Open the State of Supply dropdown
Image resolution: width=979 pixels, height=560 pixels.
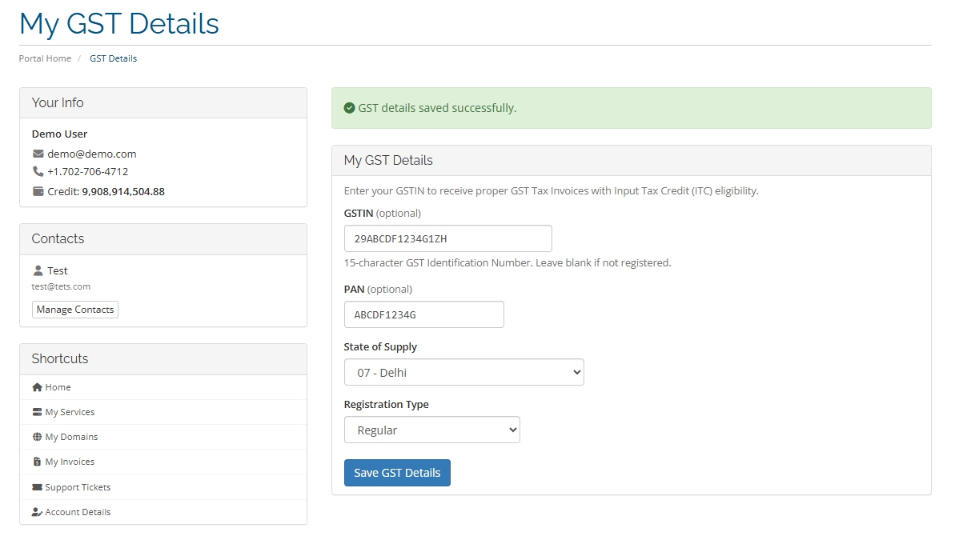[464, 372]
